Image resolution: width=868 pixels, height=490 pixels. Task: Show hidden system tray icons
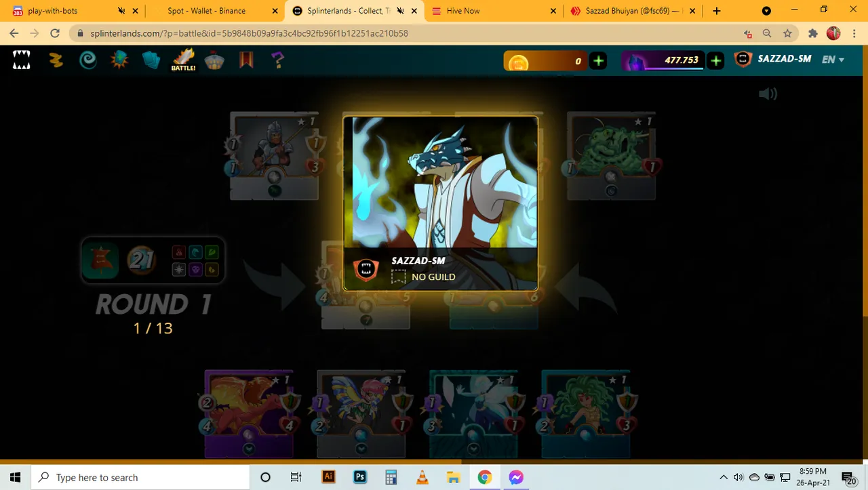click(724, 477)
